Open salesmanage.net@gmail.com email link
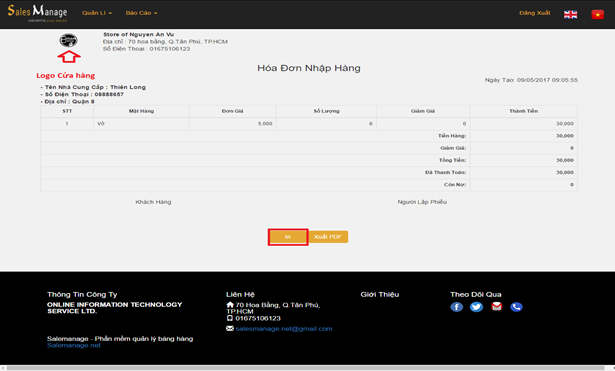 click(284, 329)
